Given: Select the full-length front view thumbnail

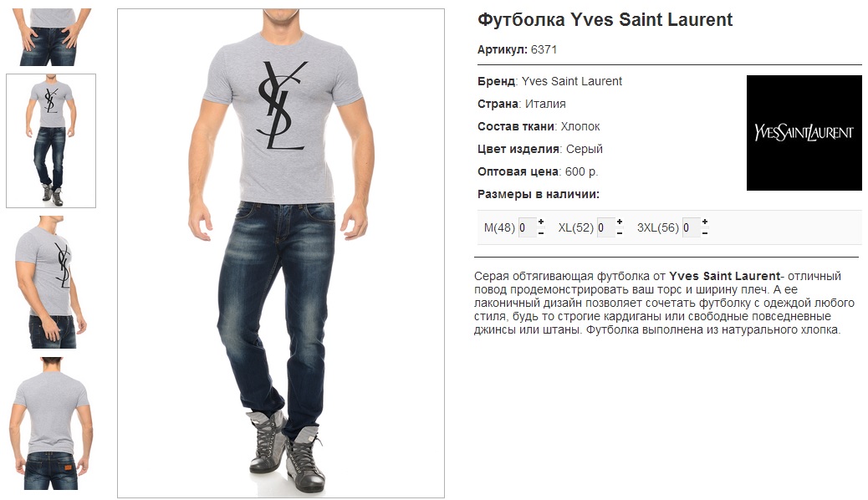Looking at the screenshot, I should coord(51,140).
